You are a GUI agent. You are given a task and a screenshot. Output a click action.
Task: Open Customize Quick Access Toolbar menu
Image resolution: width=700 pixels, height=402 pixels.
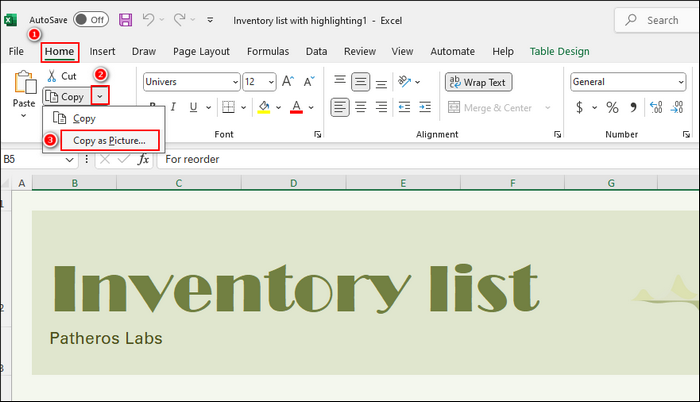pos(210,20)
